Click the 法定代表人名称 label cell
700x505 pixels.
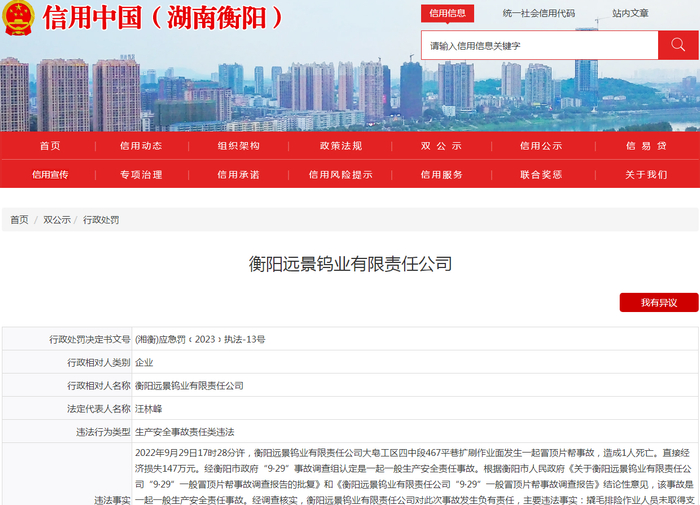coord(67,409)
